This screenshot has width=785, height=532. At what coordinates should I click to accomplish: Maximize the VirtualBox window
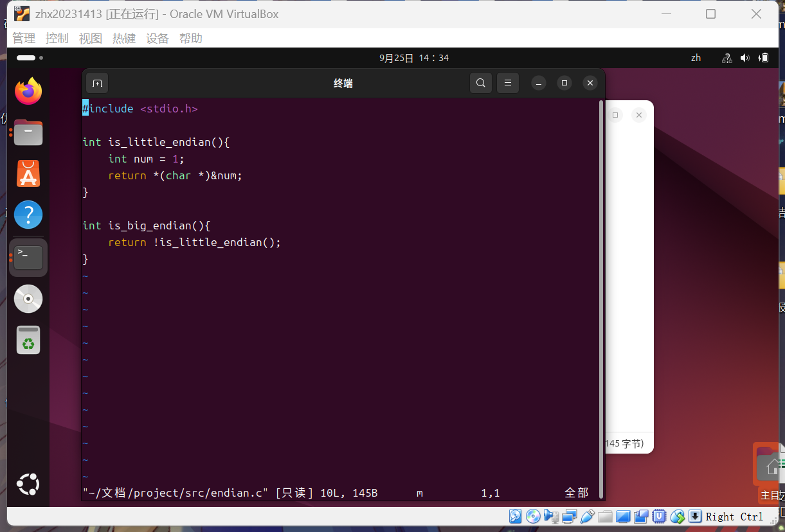point(710,14)
